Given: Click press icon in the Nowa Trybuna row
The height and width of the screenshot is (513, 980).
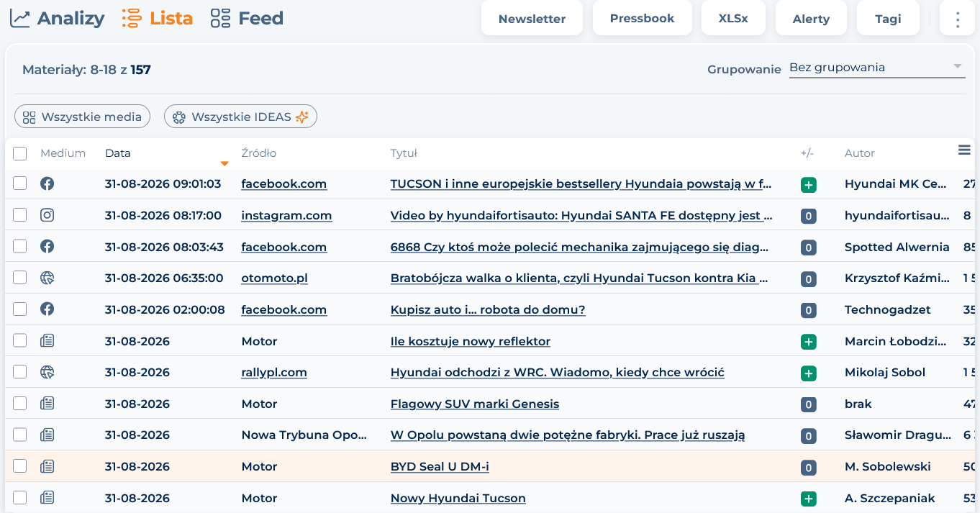Looking at the screenshot, I should (47, 435).
